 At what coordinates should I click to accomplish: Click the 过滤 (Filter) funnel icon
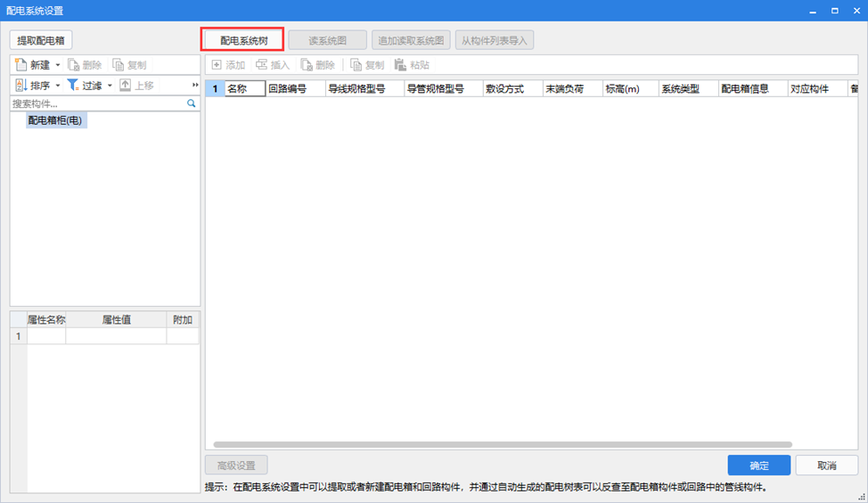tap(73, 86)
